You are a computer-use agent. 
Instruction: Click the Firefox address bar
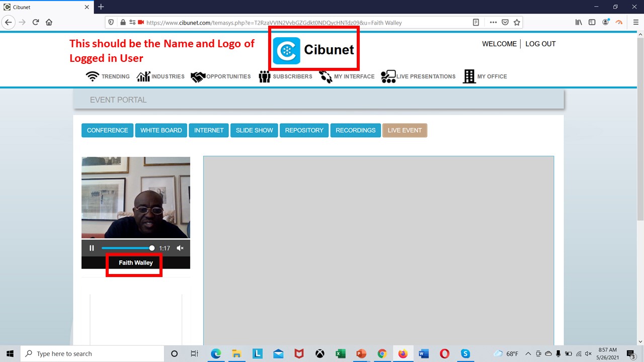[302, 23]
